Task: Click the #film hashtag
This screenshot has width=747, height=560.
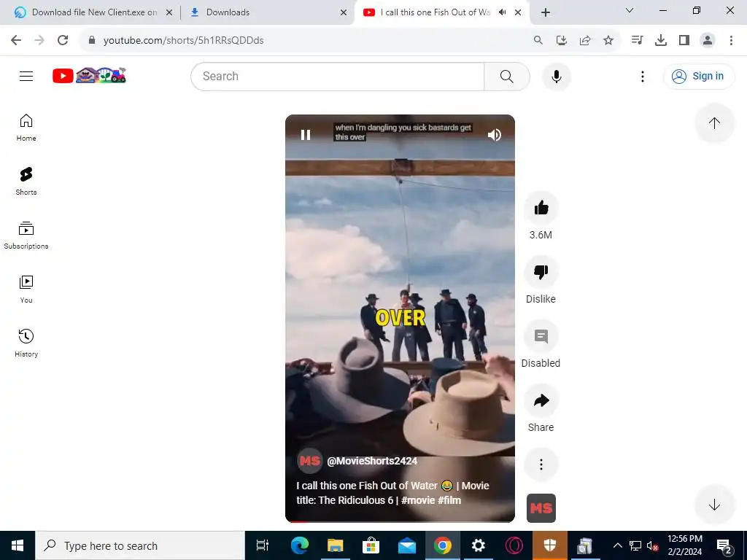Action: pos(449,500)
